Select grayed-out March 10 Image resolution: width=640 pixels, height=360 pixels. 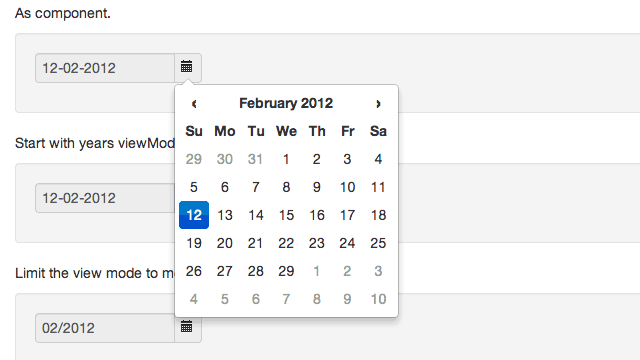378,299
